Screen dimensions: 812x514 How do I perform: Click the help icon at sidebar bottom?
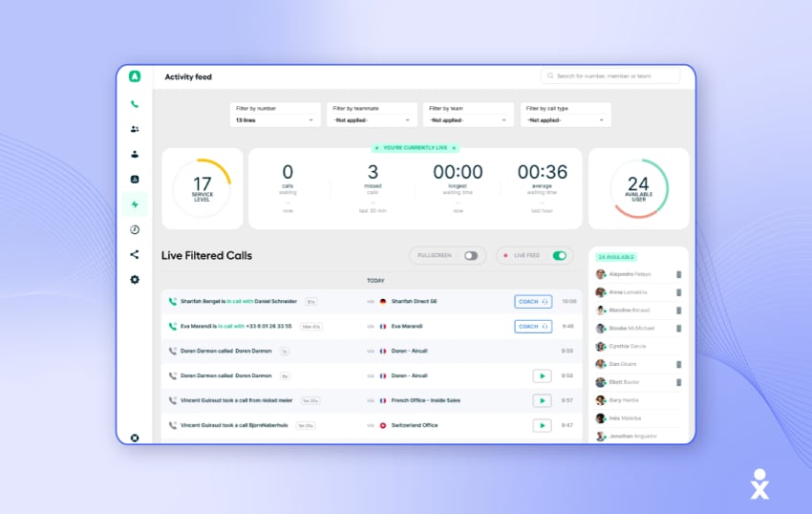pyautogui.click(x=135, y=438)
